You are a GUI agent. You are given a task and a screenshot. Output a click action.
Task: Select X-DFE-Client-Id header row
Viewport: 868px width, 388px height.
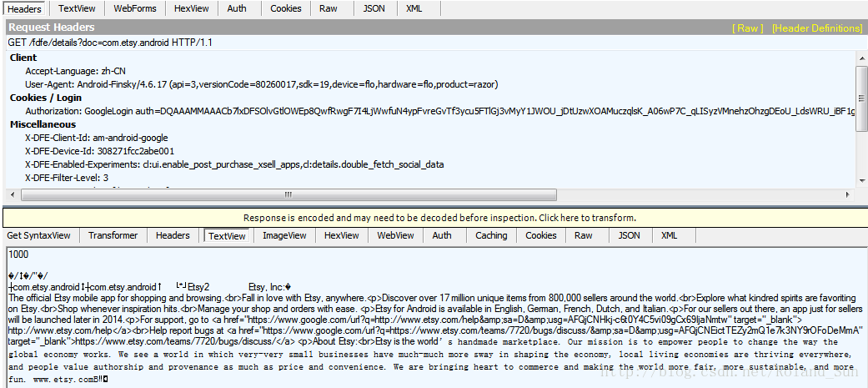97,138
